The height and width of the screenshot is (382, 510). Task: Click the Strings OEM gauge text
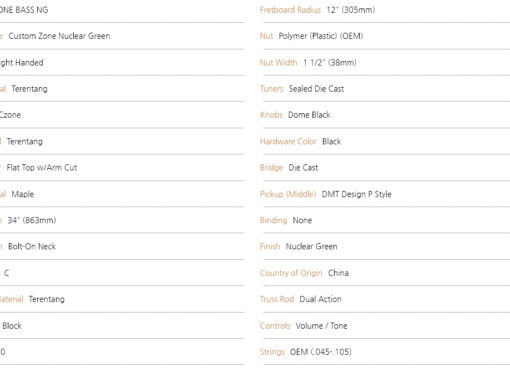pos(320,352)
